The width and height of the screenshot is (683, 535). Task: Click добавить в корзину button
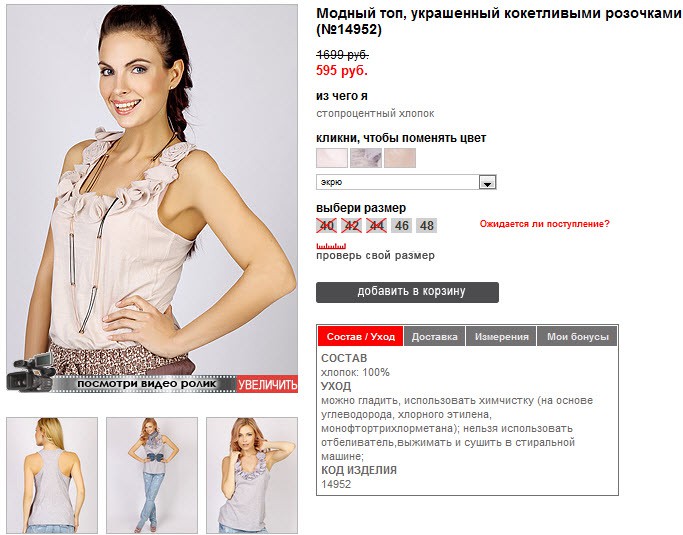point(407,292)
